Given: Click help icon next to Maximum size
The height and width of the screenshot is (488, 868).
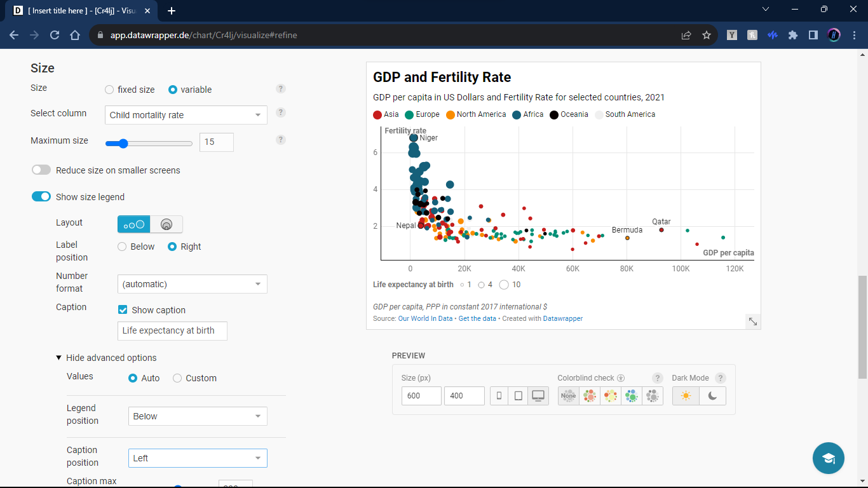Looking at the screenshot, I should [281, 140].
